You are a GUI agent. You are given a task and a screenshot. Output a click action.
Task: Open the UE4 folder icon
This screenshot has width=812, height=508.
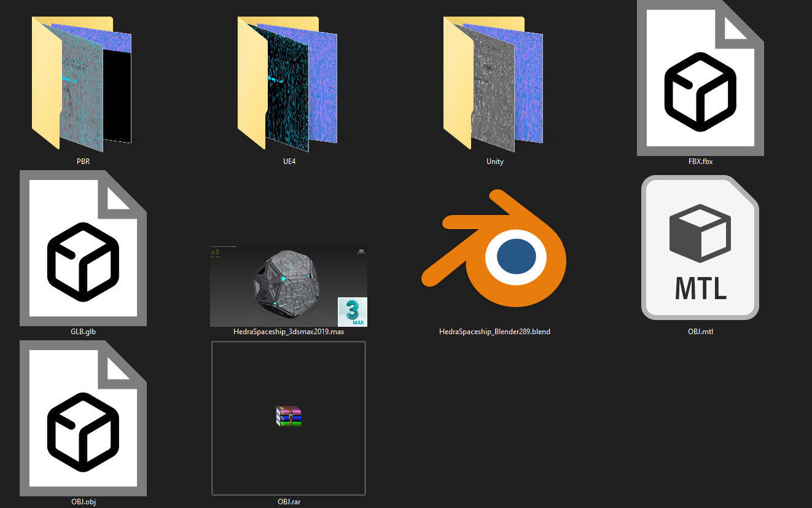pyautogui.click(x=288, y=84)
